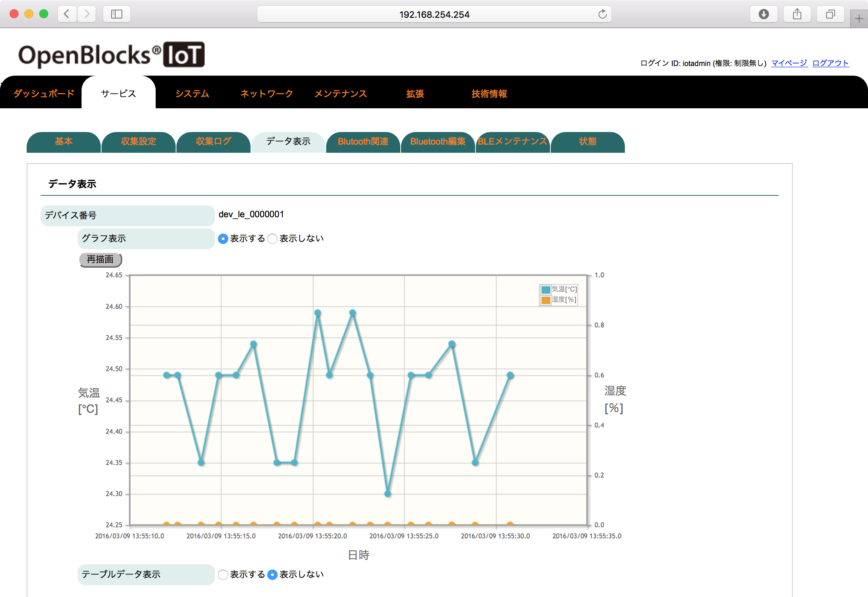
Task: Open the マイページ link
Action: coord(789,63)
